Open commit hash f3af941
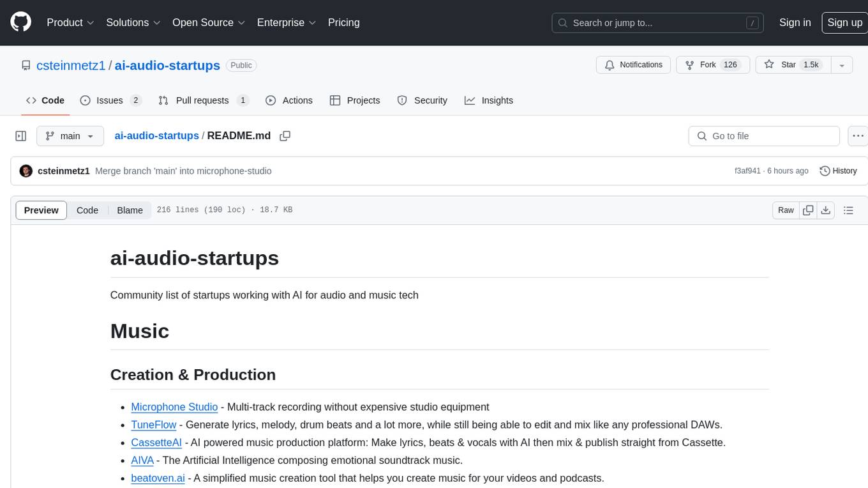 click(747, 171)
